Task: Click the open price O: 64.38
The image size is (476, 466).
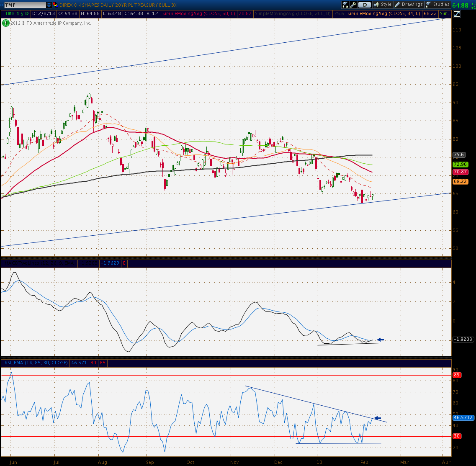Action: 68,14
